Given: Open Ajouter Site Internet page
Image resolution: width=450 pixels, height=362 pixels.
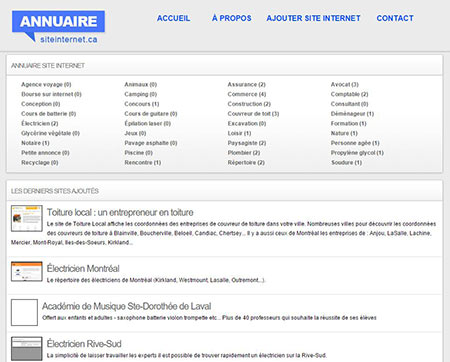Looking at the screenshot, I should (313, 18).
